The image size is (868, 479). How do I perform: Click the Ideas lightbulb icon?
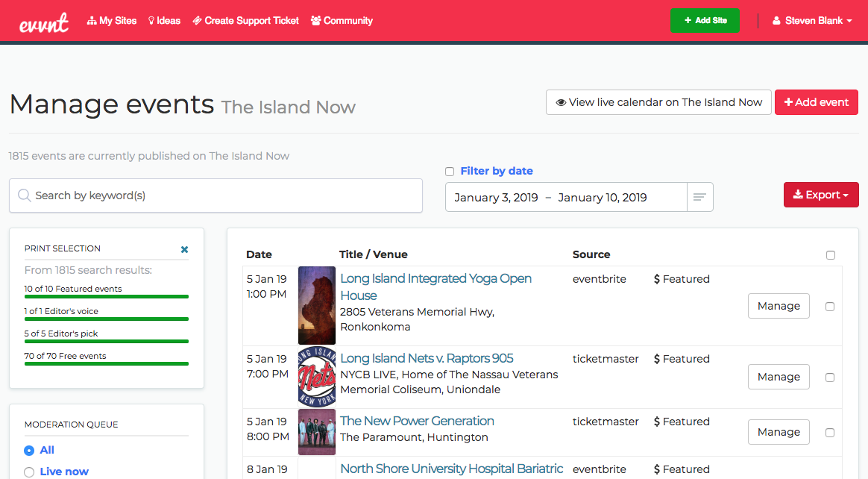click(151, 21)
